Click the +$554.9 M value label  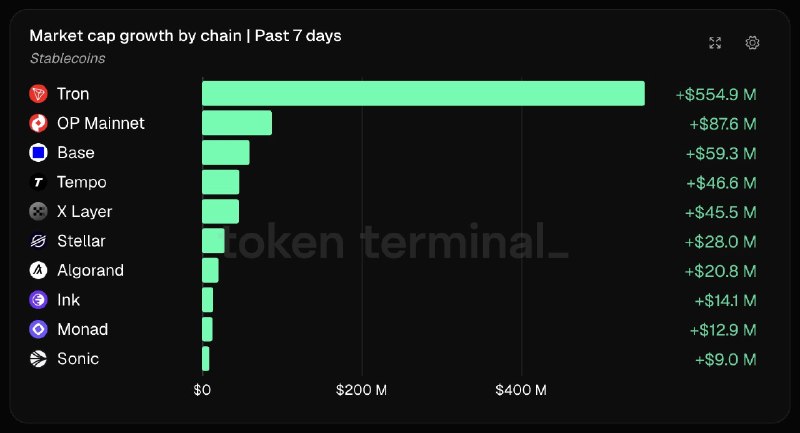point(716,94)
